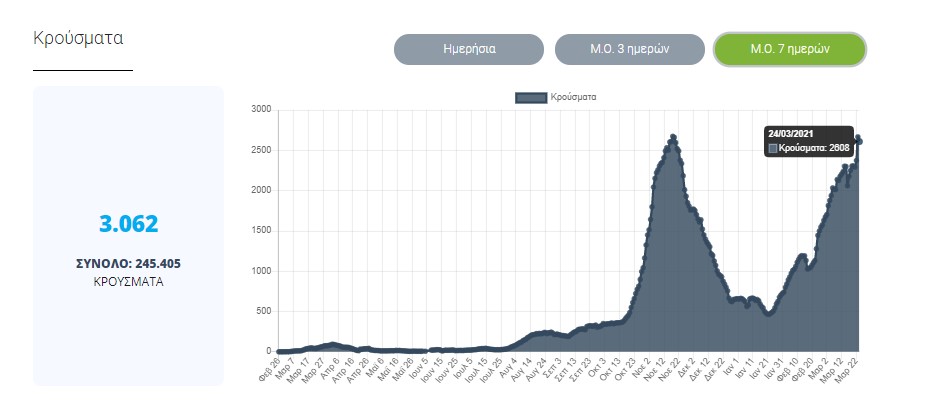927x417 pixels.
Task: Click the blue 3.062 daily cases number
Action: 128,224
